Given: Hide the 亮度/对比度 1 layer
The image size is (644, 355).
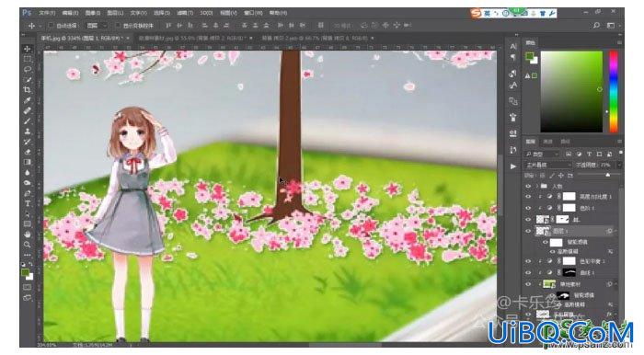Looking at the screenshot, I should (528, 197).
